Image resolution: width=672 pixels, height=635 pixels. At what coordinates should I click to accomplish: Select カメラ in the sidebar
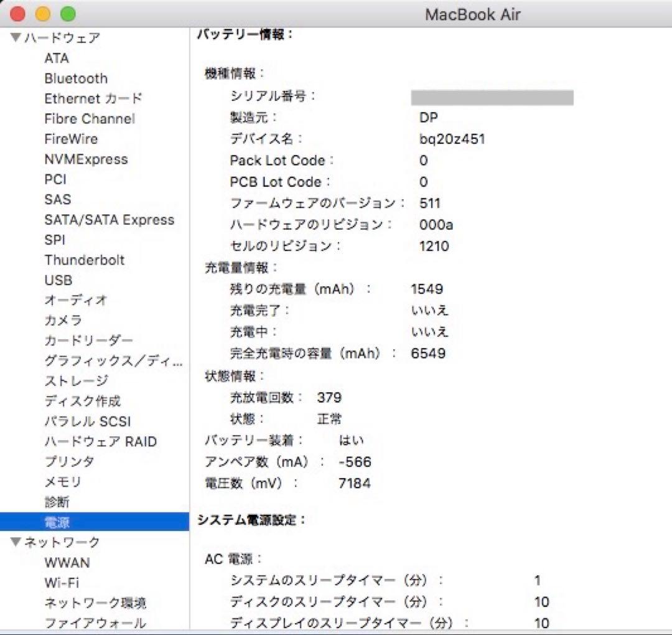(x=63, y=320)
